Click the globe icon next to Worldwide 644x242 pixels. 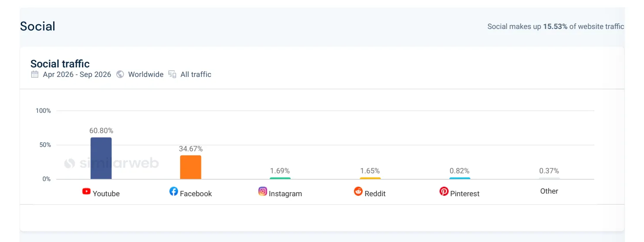pos(120,74)
